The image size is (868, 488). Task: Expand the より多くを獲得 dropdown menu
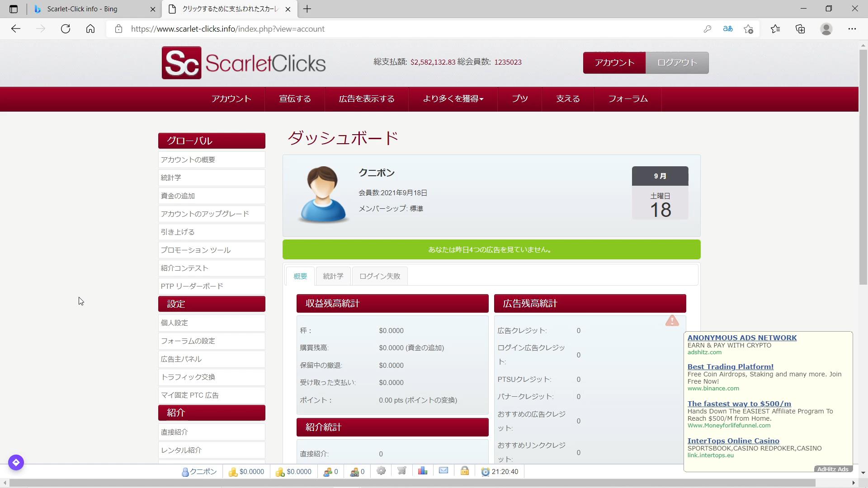pos(453,99)
